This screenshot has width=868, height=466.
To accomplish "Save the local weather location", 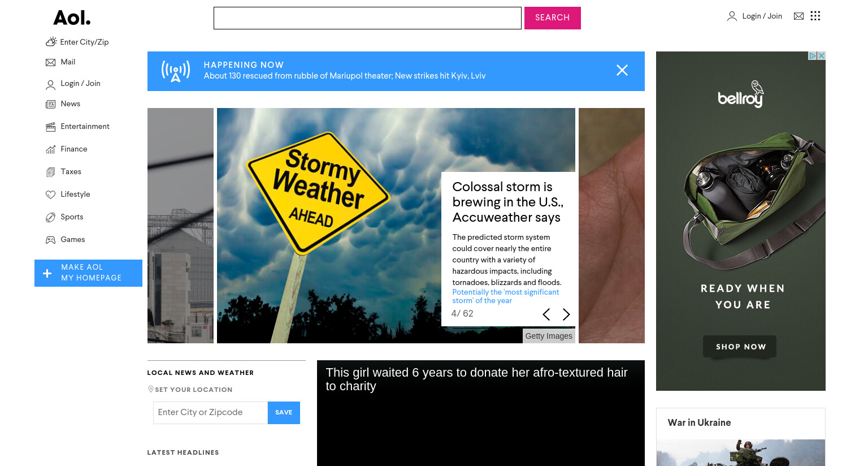I will pyautogui.click(x=284, y=413).
